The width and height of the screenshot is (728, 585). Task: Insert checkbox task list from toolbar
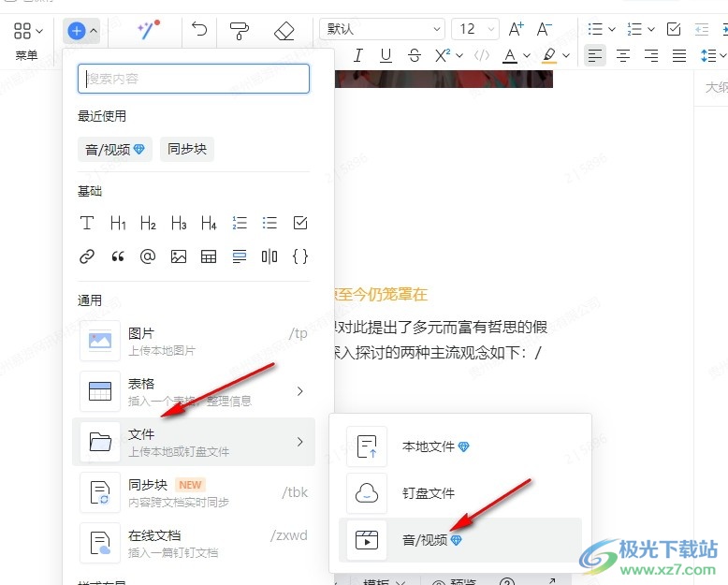(674, 29)
